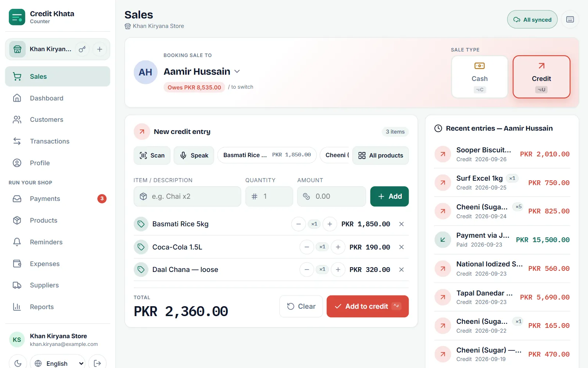Screen dimensions: 588x368
Task: Focus the amount input field
Action: (x=331, y=197)
